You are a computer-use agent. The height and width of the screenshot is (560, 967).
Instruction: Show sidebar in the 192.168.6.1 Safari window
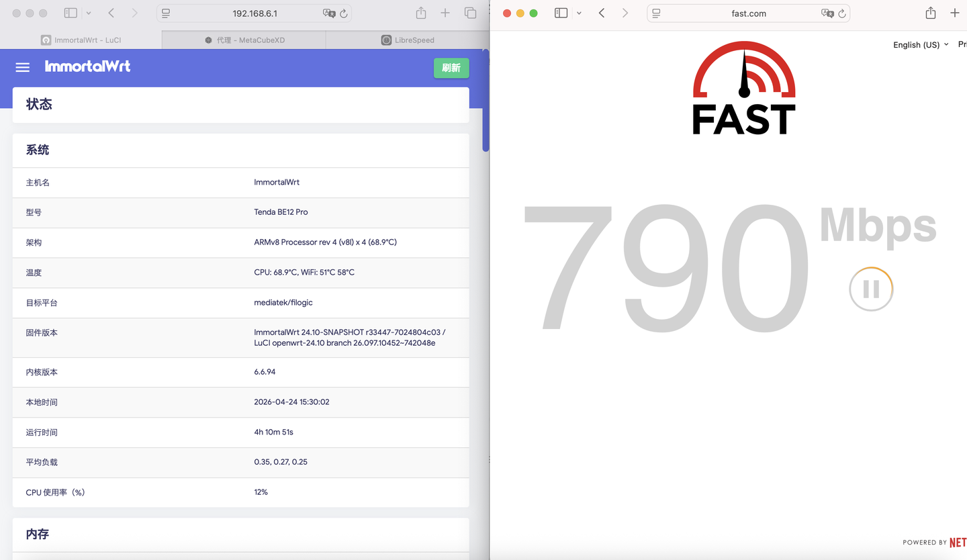click(71, 13)
